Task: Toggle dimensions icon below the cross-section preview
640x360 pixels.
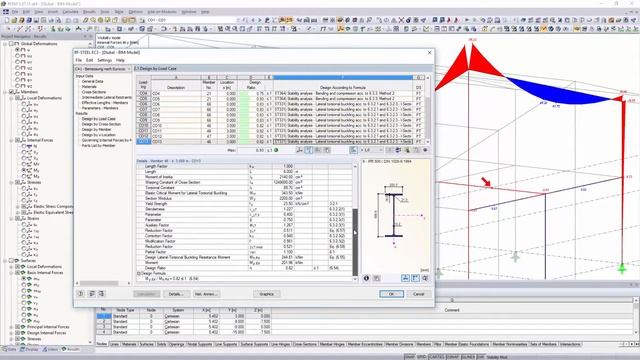Action: click(405, 278)
